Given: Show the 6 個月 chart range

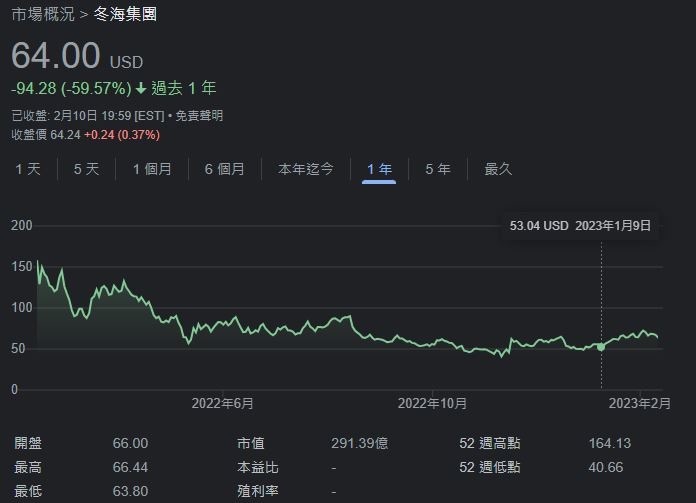Looking at the screenshot, I should click(225, 169).
